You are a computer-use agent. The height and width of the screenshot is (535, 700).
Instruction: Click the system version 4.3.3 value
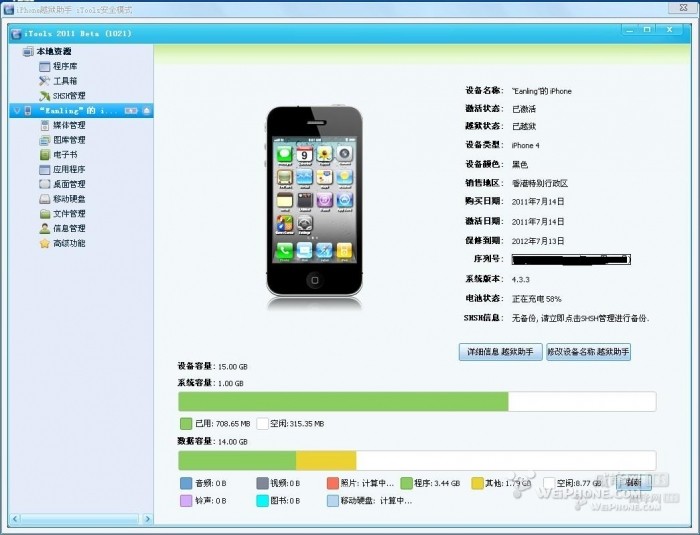point(521,280)
